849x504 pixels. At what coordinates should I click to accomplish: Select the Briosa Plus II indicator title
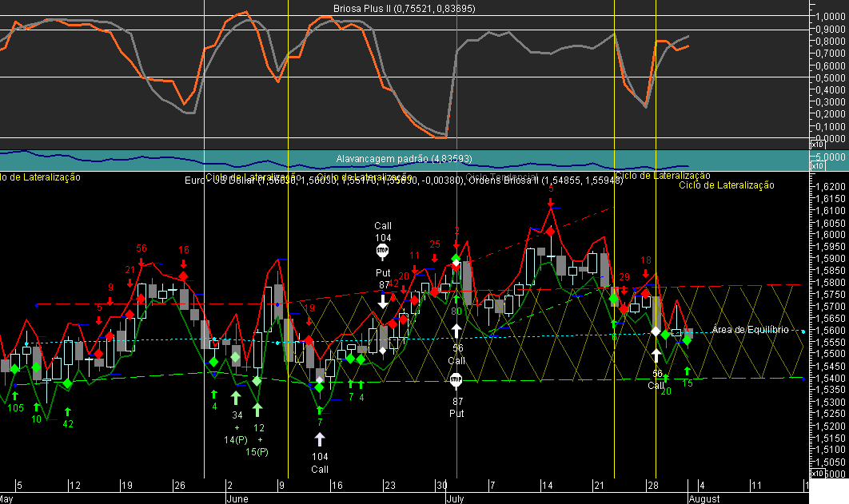(x=404, y=9)
